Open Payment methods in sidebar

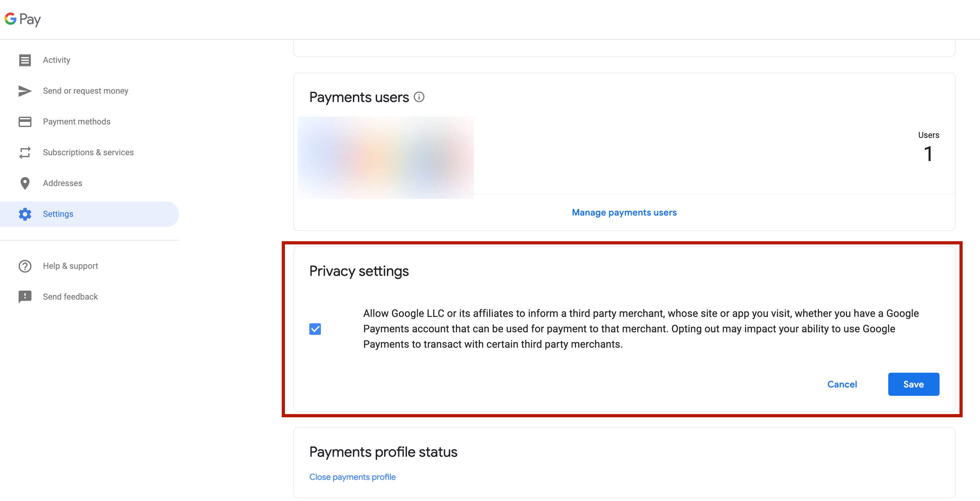(x=90, y=122)
